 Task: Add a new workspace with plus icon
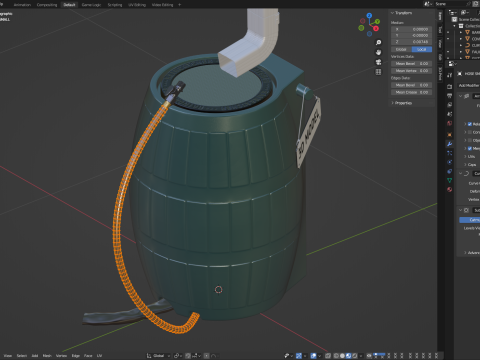coord(179,5)
